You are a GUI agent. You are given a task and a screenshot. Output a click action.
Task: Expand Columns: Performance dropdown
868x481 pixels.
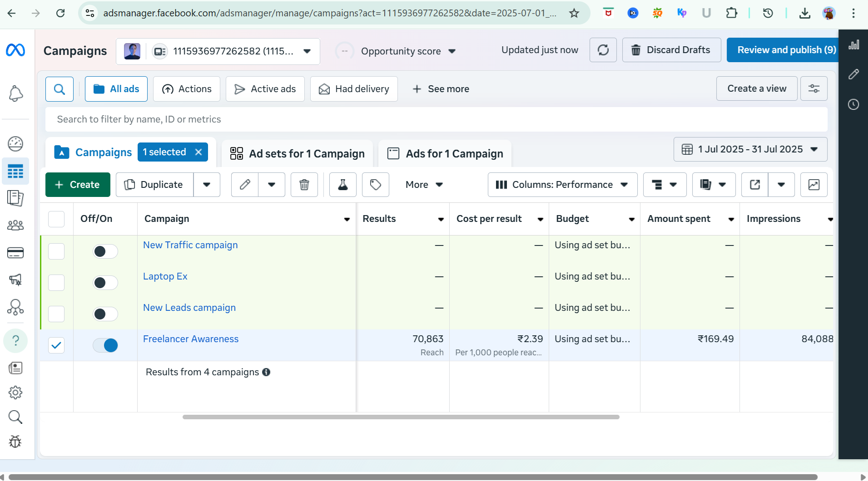coord(562,185)
